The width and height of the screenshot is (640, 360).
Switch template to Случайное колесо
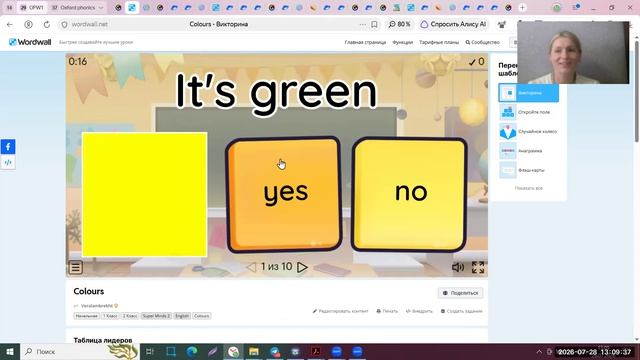click(528, 131)
